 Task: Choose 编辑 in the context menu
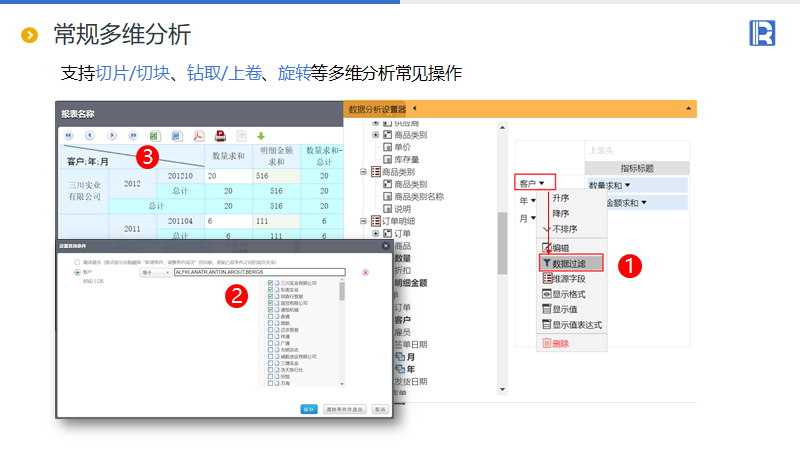(561, 248)
